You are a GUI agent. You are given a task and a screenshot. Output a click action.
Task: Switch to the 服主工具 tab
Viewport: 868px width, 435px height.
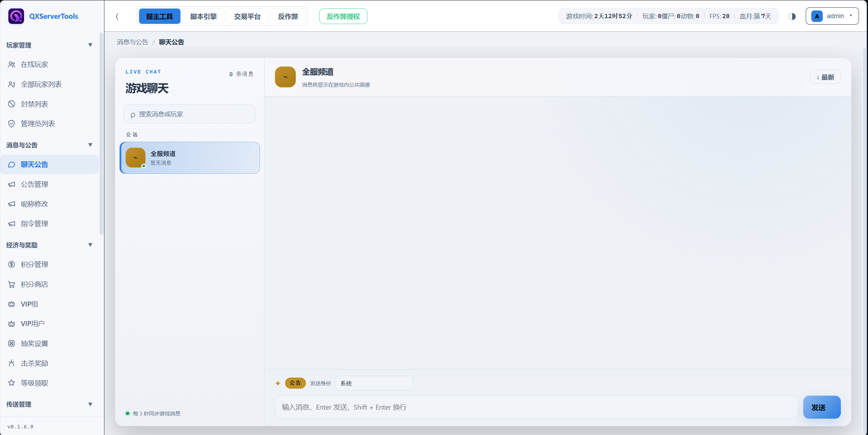[159, 16]
